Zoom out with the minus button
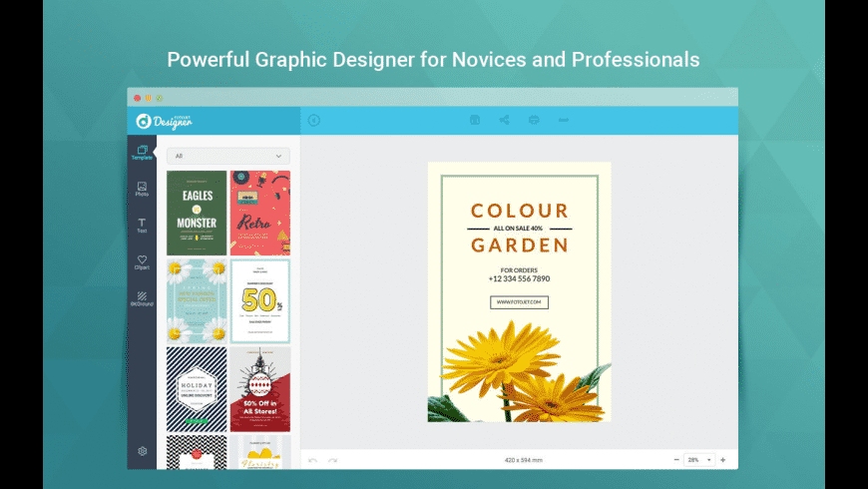The height and width of the screenshot is (489, 868). (x=676, y=460)
